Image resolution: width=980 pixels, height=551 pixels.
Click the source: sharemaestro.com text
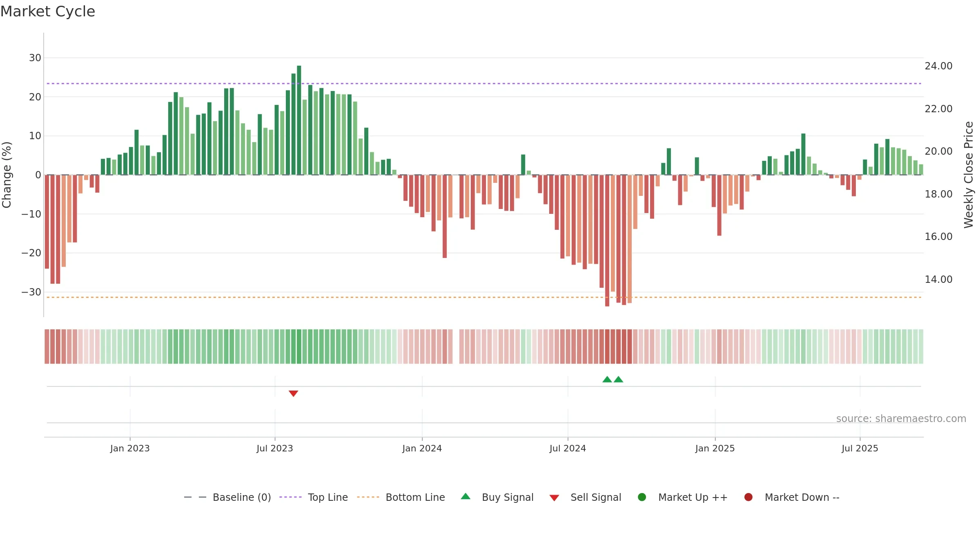pos(901,419)
